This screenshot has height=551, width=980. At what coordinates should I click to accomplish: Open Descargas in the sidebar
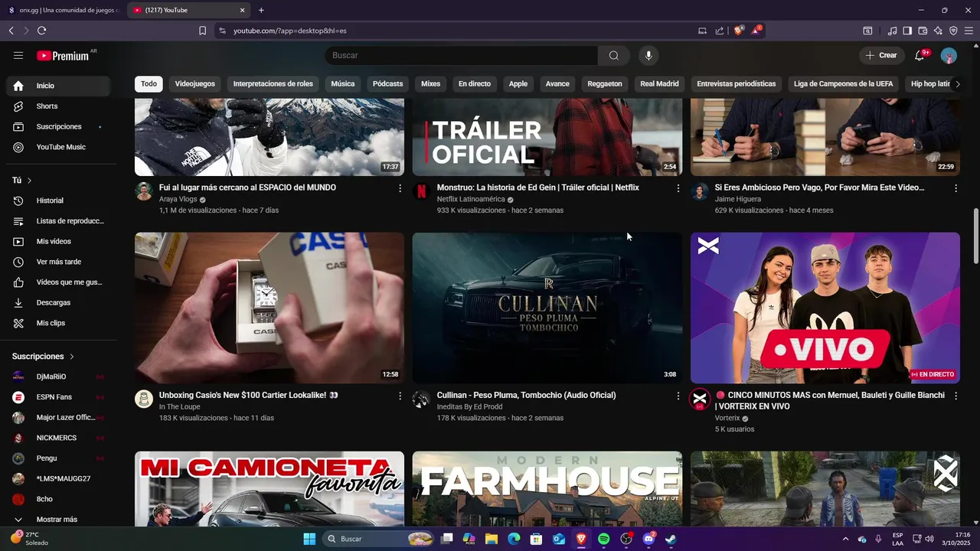58,302
